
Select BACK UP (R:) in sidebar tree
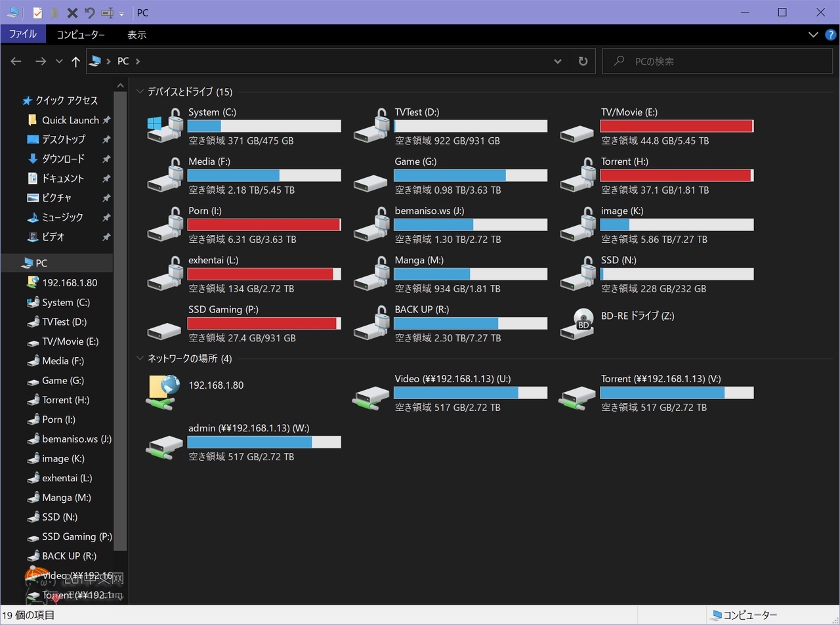coord(68,556)
